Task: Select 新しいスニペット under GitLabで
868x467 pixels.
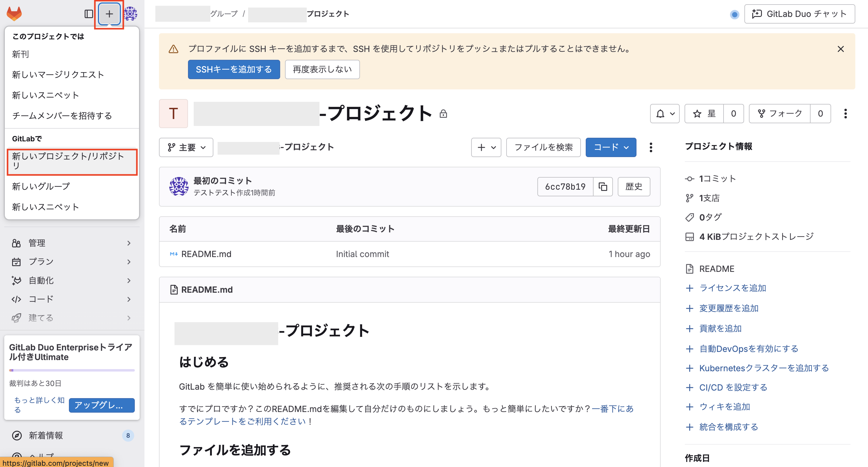Action: pyautogui.click(x=72, y=207)
